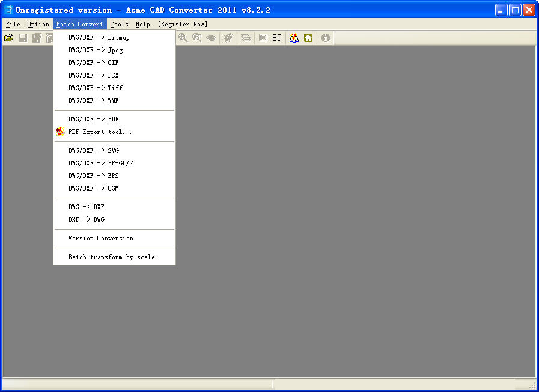Image resolution: width=539 pixels, height=392 pixels.
Task: Click the grid pattern icon beside BG
Action: coord(263,38)
